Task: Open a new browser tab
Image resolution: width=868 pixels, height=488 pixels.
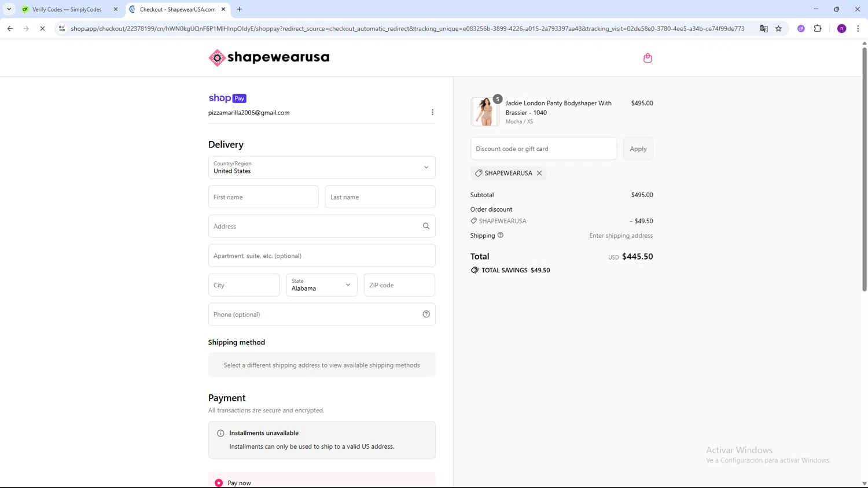Action: coord(240,9)
